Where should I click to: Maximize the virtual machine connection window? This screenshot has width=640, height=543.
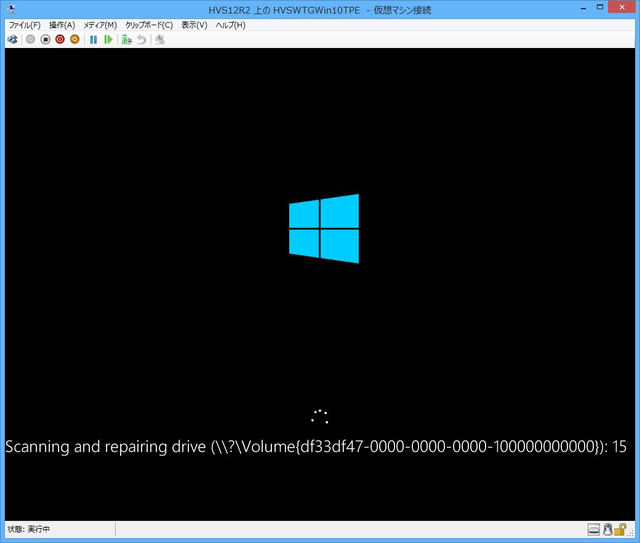pos(600,7)
